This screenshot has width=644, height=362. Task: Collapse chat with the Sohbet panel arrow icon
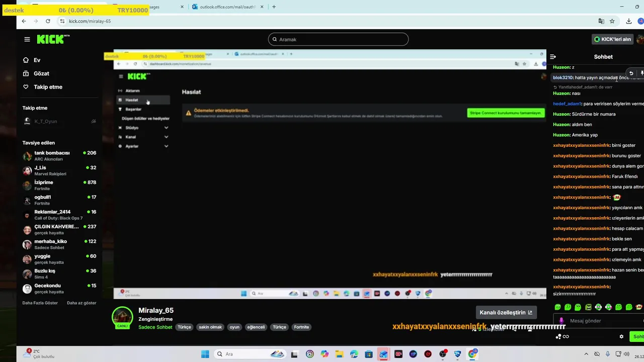tap(553, 57)
